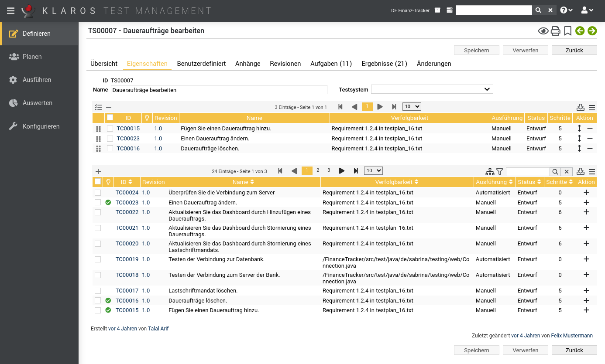Click the Name input field
Screen dimensions: 605x364
219,90
